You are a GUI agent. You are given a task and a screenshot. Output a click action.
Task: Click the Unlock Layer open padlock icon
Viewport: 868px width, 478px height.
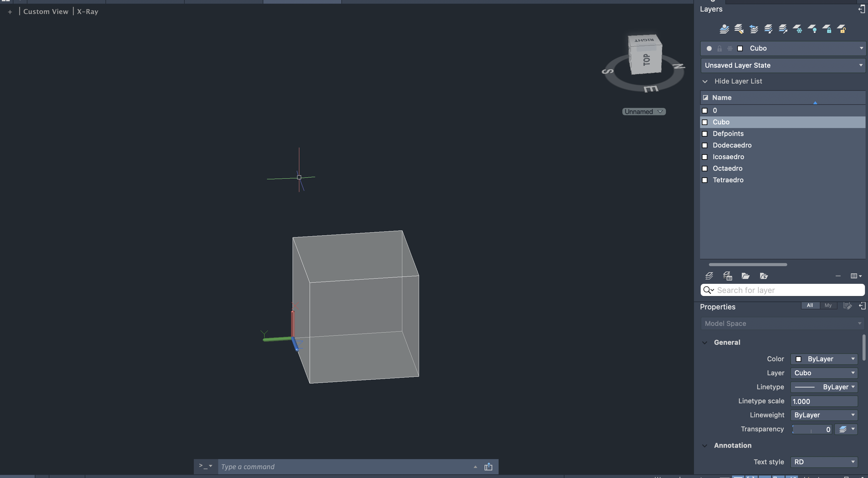click(842, 29)
